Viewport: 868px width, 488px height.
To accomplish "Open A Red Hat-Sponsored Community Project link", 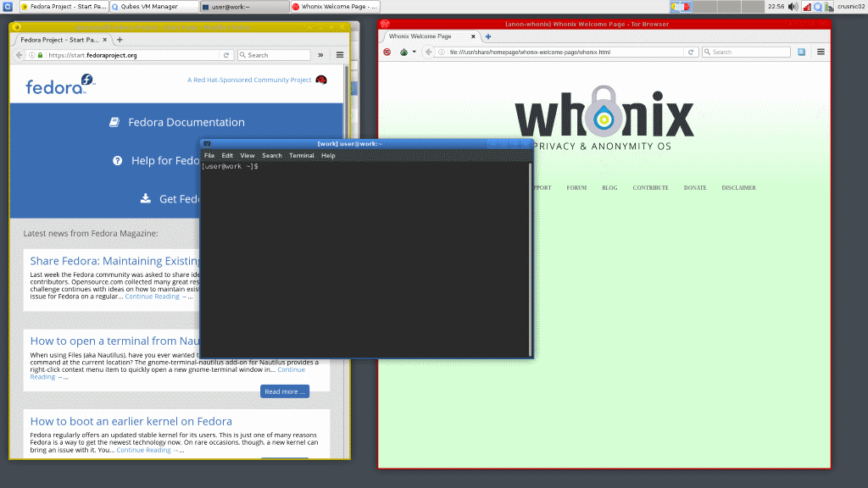I will pyautogui.click(x=249, y=80).
